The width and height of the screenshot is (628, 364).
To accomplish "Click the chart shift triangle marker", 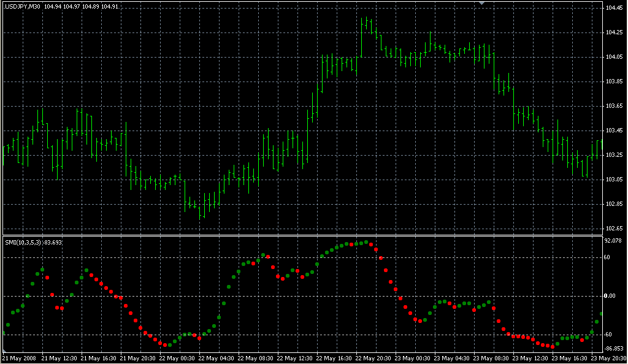I will click(x=482, y=3).
